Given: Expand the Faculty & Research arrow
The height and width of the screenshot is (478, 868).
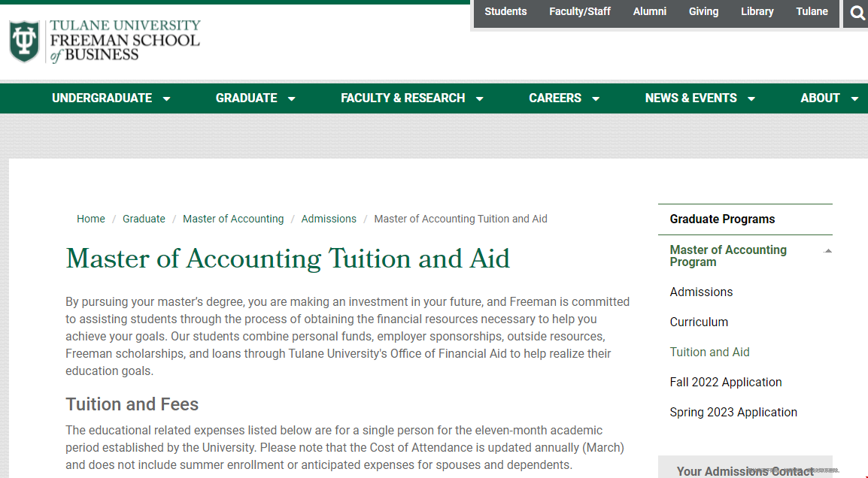Looking at the screenshot, I should coord(480,99).
